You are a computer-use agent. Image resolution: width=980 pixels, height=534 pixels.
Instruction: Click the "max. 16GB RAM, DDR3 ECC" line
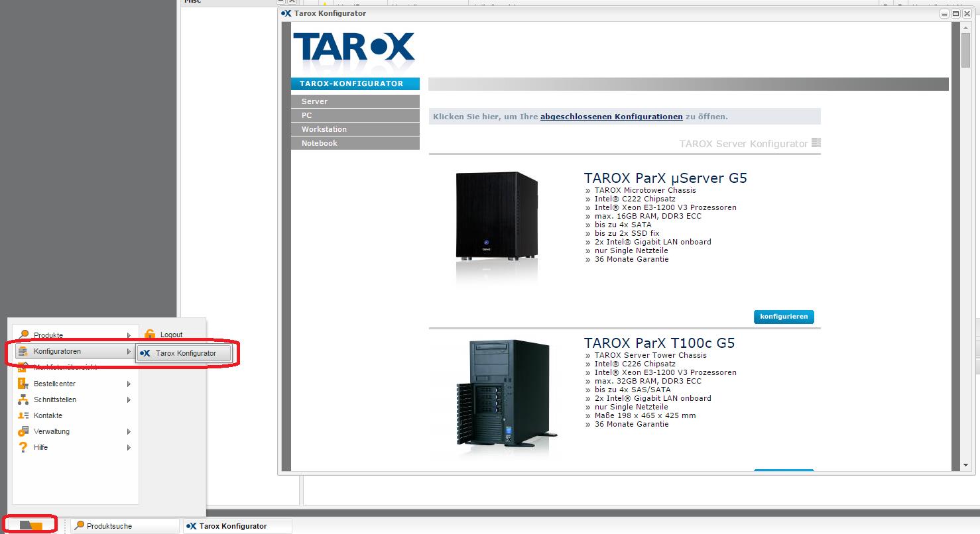648,216
